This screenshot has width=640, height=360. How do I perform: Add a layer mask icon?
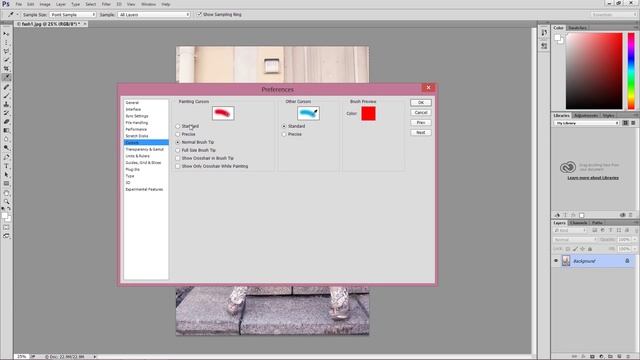tap(593, 356)
